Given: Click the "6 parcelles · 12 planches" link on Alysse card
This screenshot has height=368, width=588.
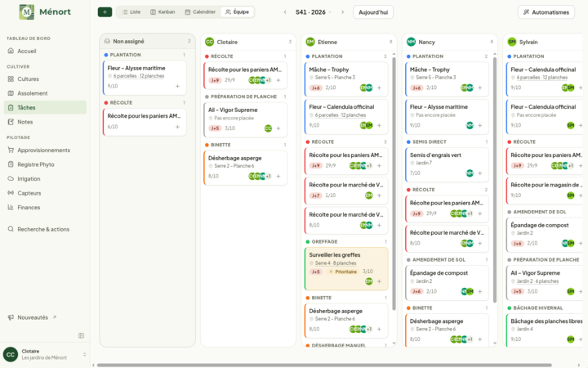Looking at the screenshot, I should 139,76.
